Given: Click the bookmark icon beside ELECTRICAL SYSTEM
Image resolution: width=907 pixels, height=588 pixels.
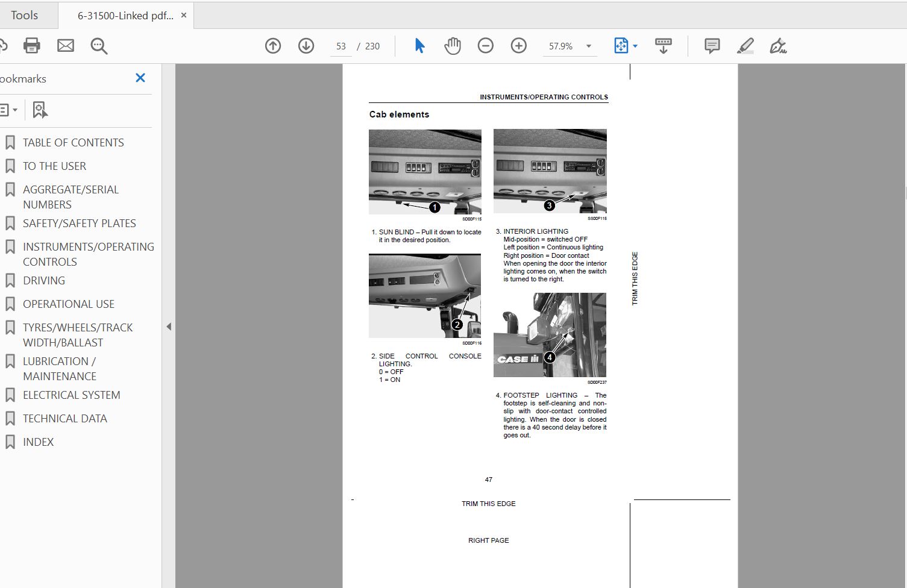Looking at the screenshot, I should pos(10,395).
